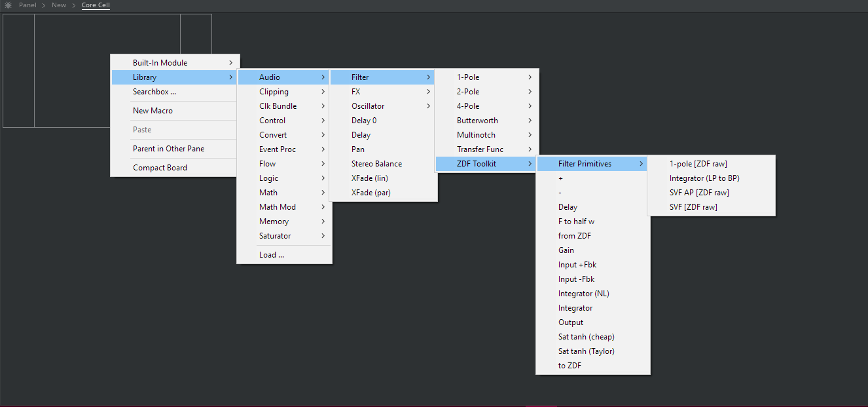The width and height of the screenshot is (868, 407).
Task: Open the Memory submenu
Action: (x=284, y=222)
